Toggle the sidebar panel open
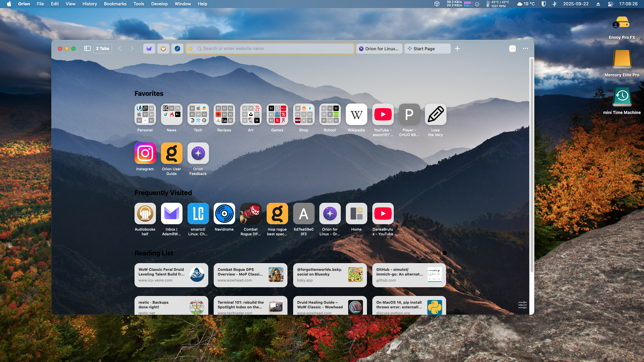Viewport: 644px width, 362px height. tap(87, 48)
